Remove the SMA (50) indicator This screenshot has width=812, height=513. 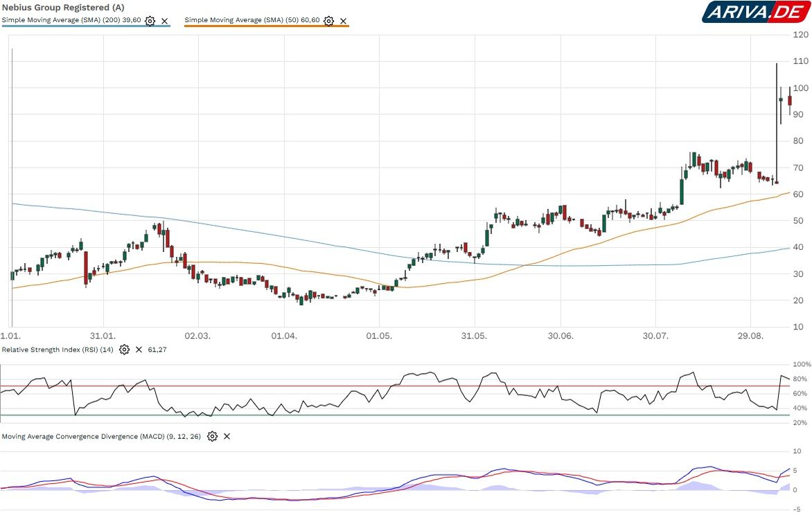(x=344, y=21)
